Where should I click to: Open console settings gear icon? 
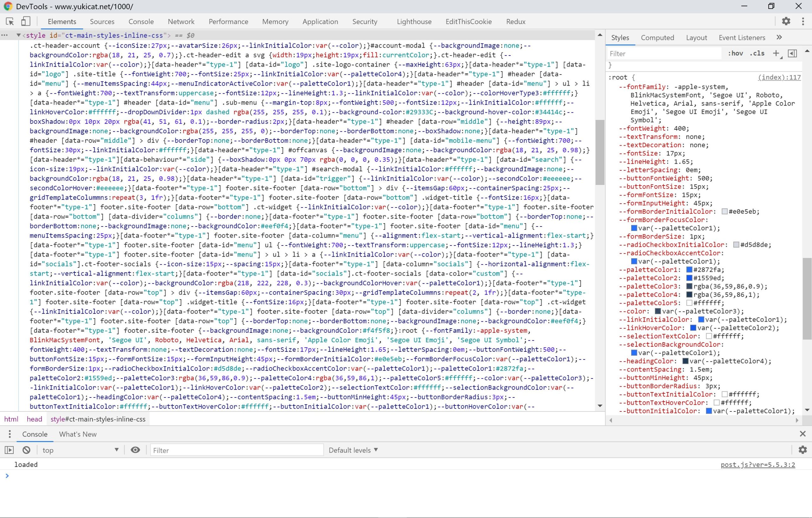[x=802, y=450]
